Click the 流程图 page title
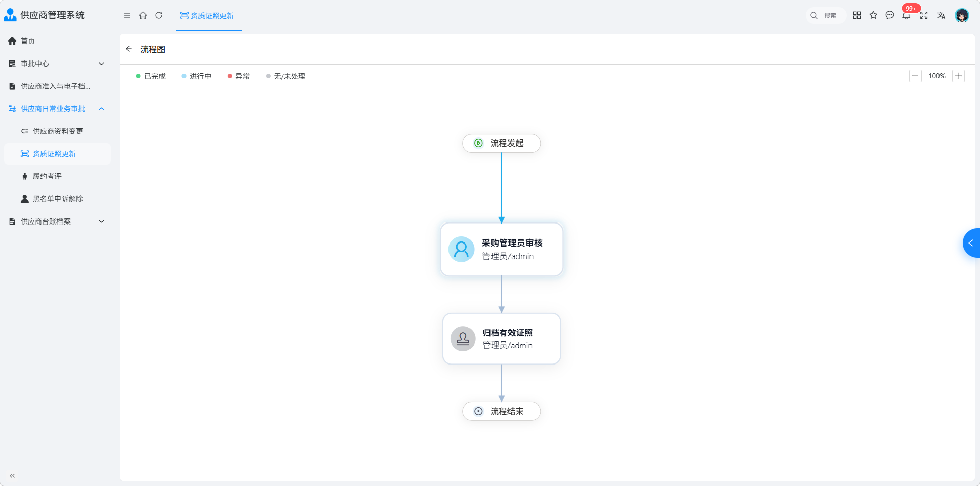Image resolution: width=980 pixels, height=486 pixels. [x=153, y=49]
